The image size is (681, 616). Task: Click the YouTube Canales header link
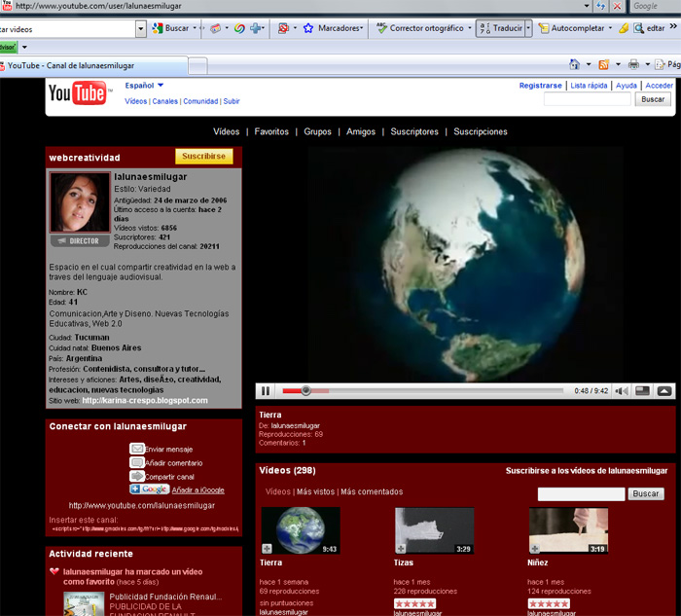click(x=165, y=101)
